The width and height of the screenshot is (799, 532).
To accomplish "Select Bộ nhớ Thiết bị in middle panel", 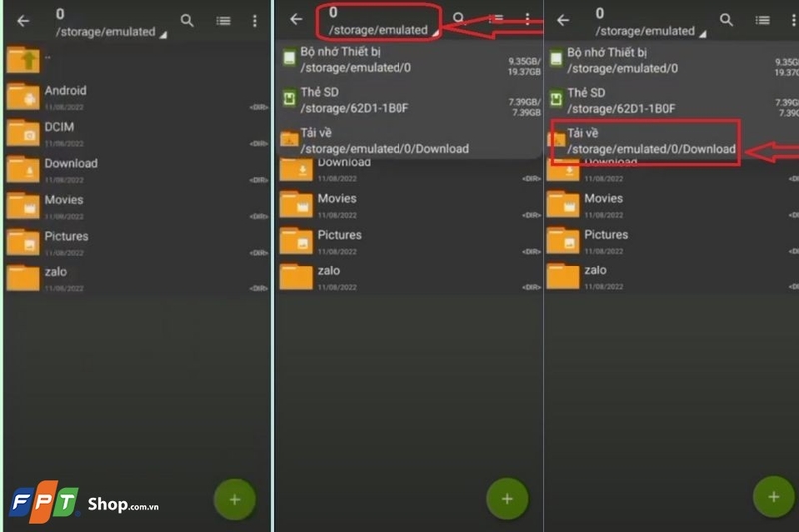I will 409,60.
